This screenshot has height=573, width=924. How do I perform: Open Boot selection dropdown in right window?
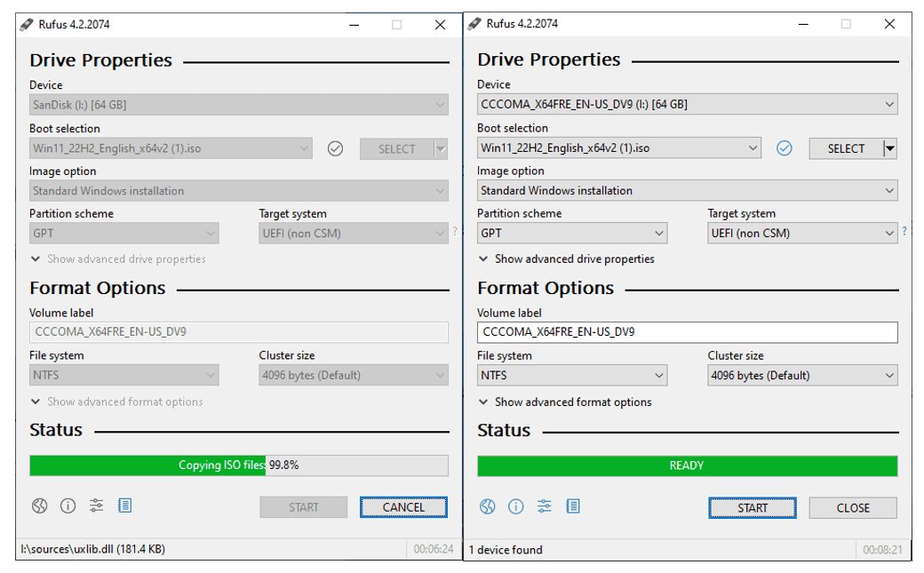click(x=618, y=148)
